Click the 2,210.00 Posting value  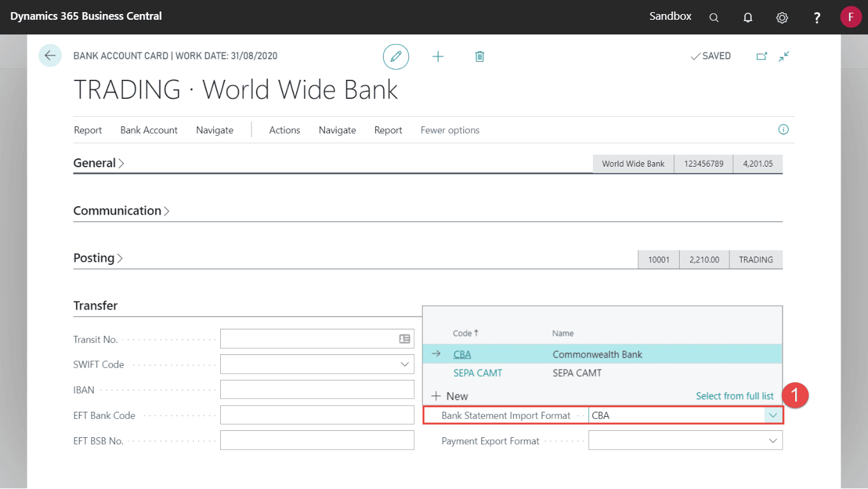pyautogui.click(x=705, y=260)
